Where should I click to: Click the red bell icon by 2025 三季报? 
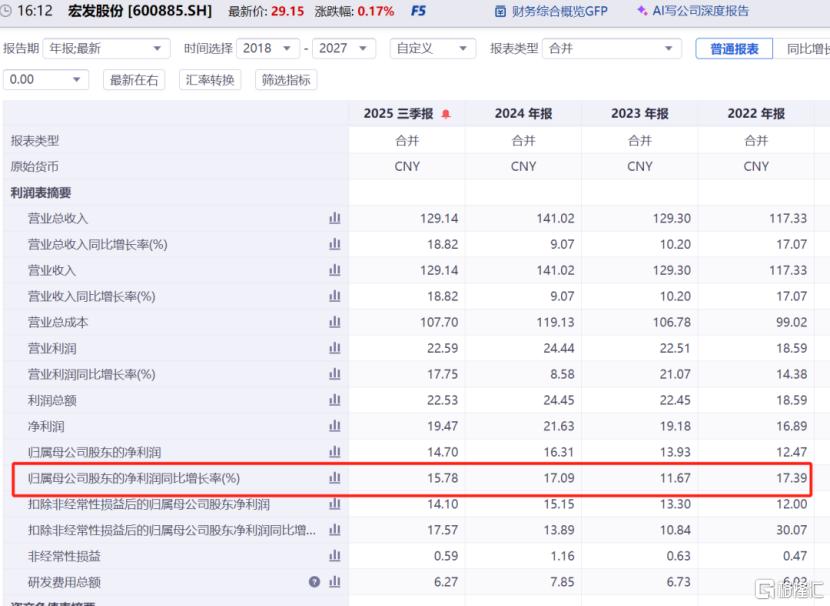pyautogui.click(x=446, y=114)
